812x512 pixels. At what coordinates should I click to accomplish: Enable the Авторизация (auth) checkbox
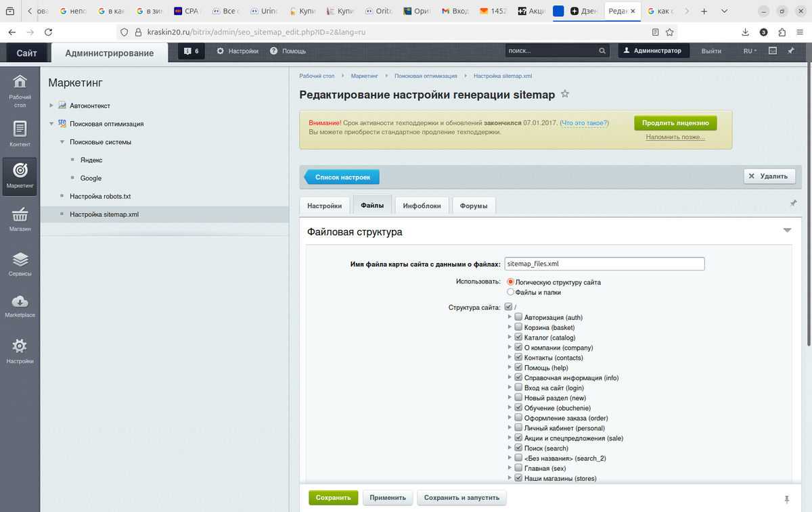coord(518,317)
